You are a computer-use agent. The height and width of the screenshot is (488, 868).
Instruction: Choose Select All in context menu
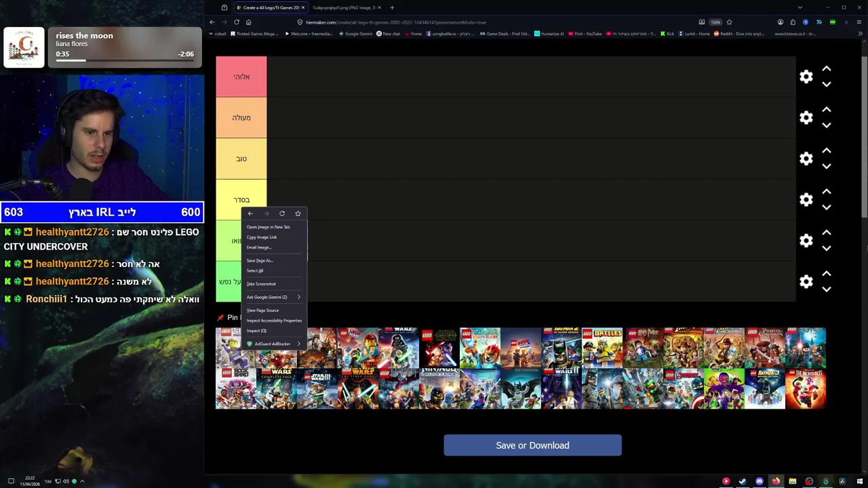click(x=274, y=270)
